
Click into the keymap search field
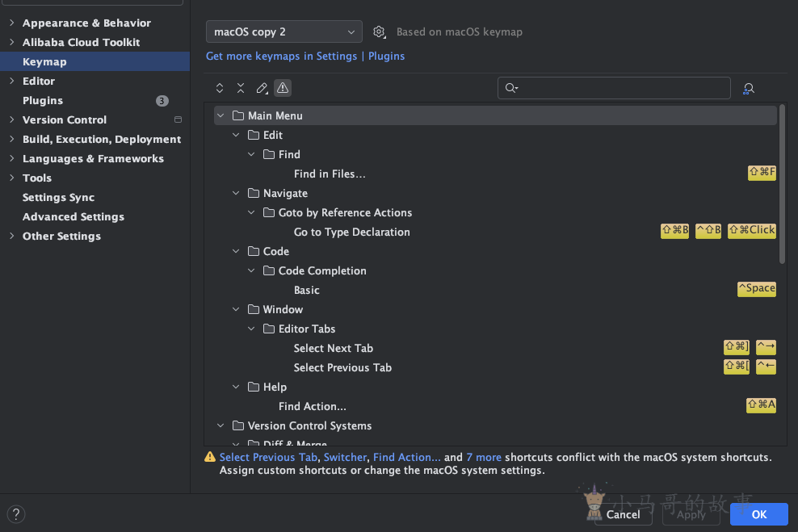(x=622, y=88)
